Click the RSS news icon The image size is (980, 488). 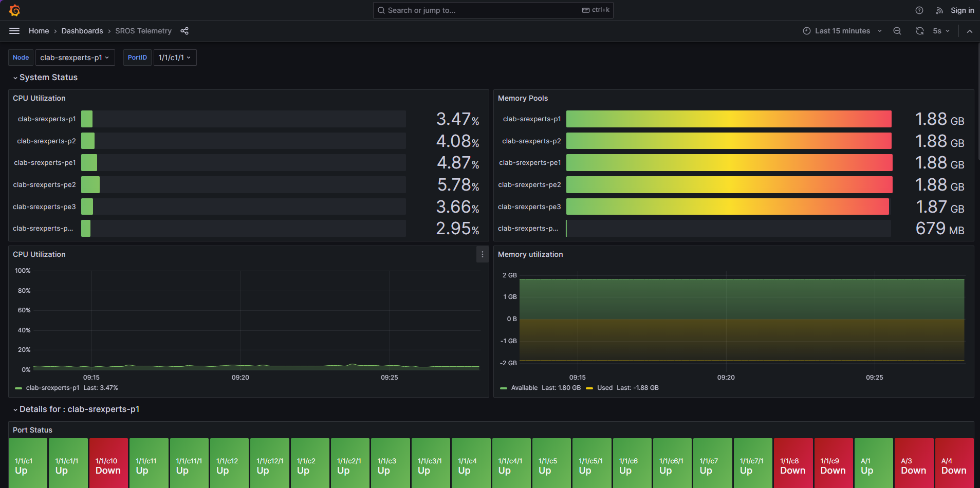pos(939,10)
